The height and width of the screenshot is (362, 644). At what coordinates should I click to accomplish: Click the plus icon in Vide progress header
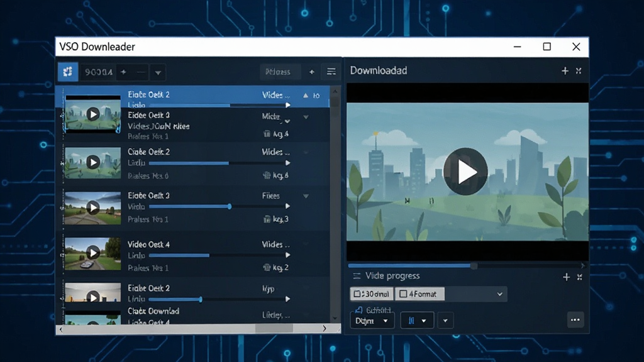(566, 277)
